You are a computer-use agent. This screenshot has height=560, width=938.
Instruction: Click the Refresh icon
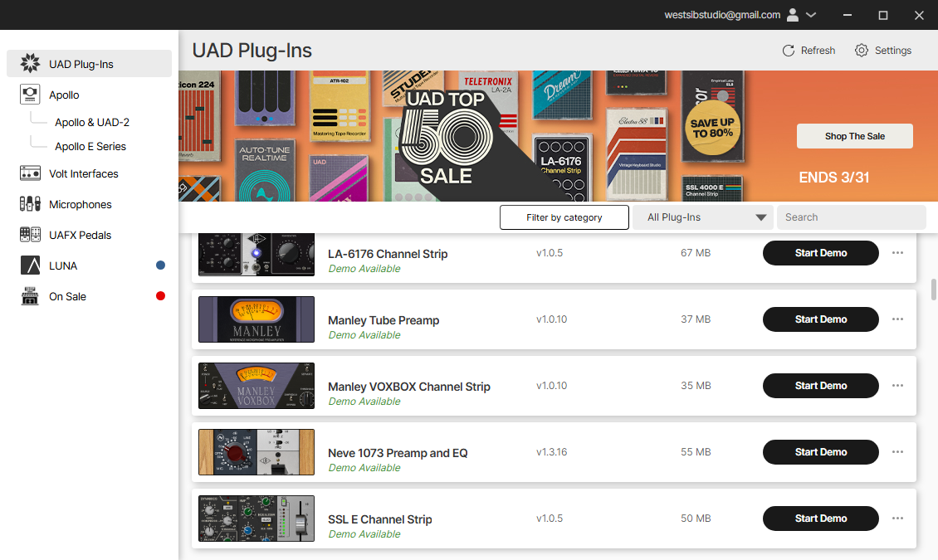(789, 51)
